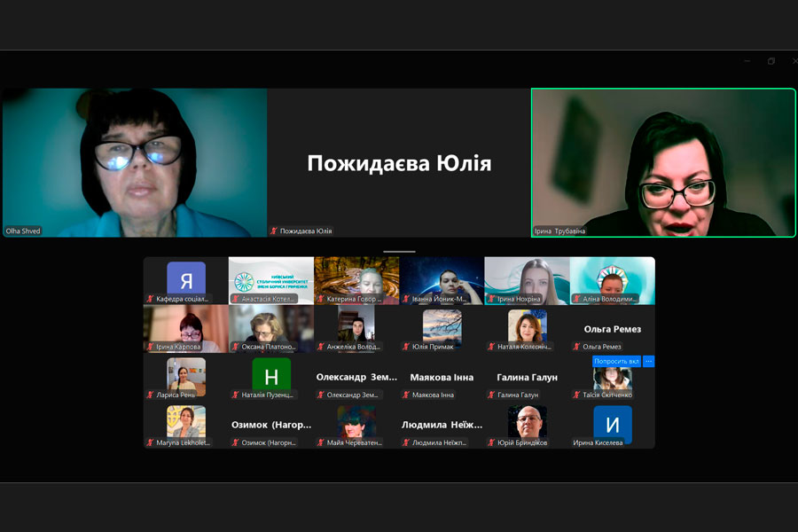Click the blue И avatar of Ирина Киселева
798x532 pixels.
(x=613, y=424)
